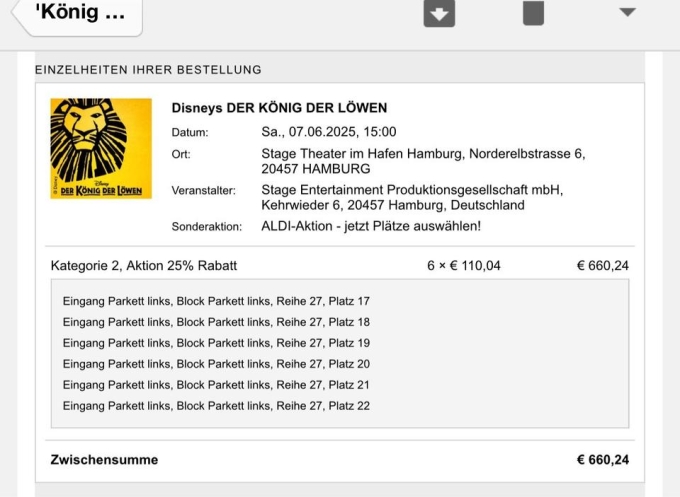Viewport: 680px width, 497px height.
Task: Tap the Stage Entertainment organizer address
Action: pyautogui.click(x=412, y=198)
